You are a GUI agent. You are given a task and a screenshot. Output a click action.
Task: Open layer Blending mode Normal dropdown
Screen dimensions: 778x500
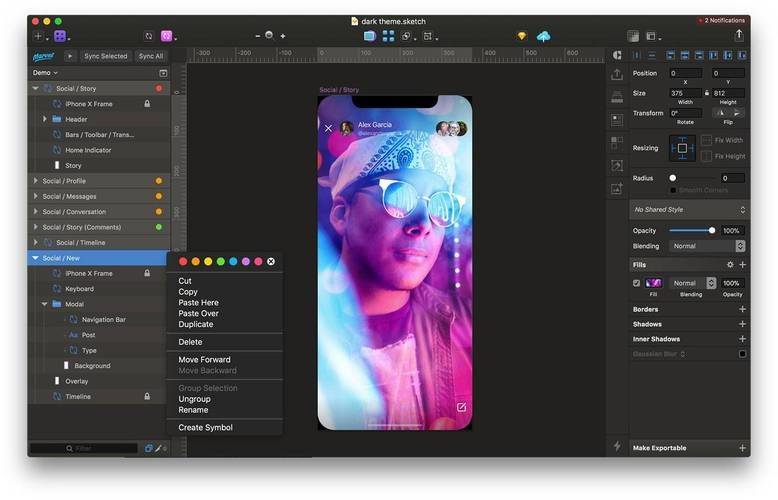click(x=707, y=246)
